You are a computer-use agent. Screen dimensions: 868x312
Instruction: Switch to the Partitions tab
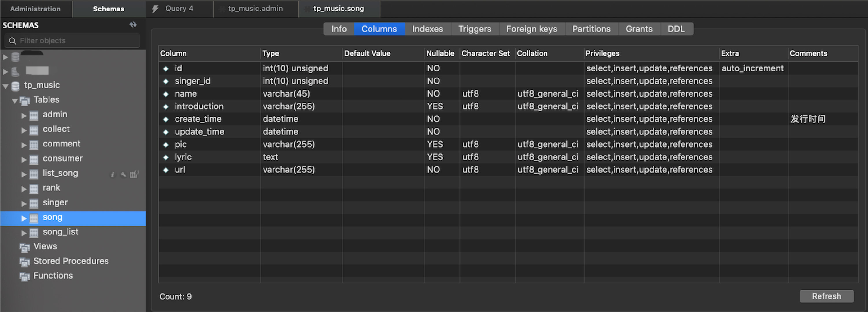(x=591, y=29)
